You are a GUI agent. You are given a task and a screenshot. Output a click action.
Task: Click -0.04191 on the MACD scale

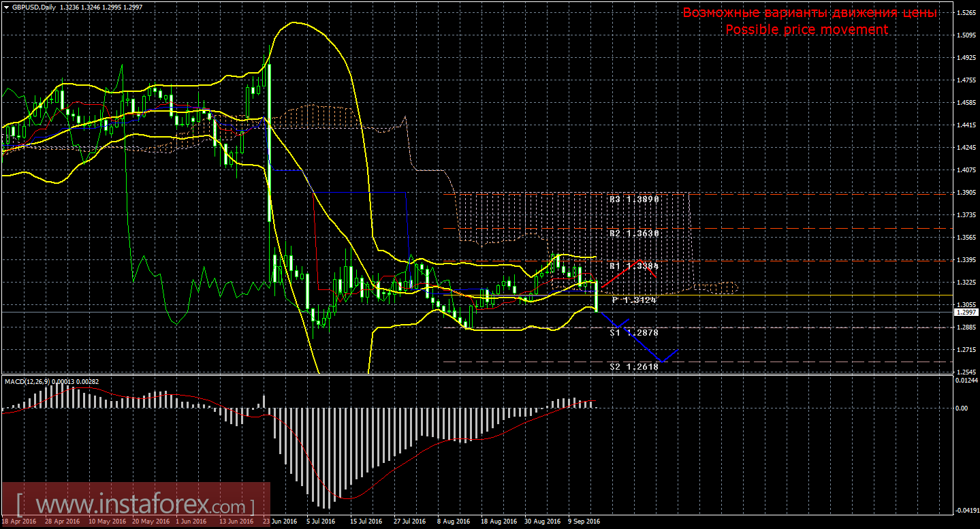(x=966, y=510)
